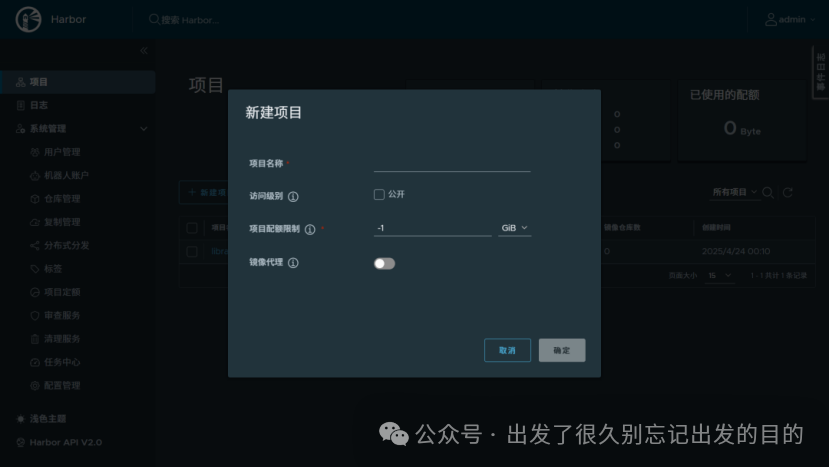Click the info icon beside 镜像代理
This screenshot has width=830, height=467.
(x=293, y=263)
